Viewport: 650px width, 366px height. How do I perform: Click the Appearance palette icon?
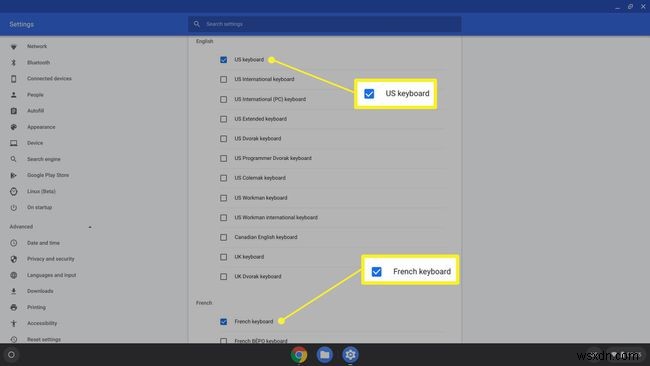pyautogui.click(x=14, y=127)
